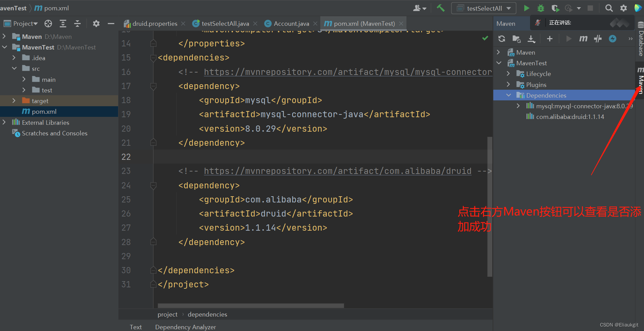The width and height of the screenshot is (644, 331).
Task: Collapse all icon in the Project panel
Action: pos(77,23)
